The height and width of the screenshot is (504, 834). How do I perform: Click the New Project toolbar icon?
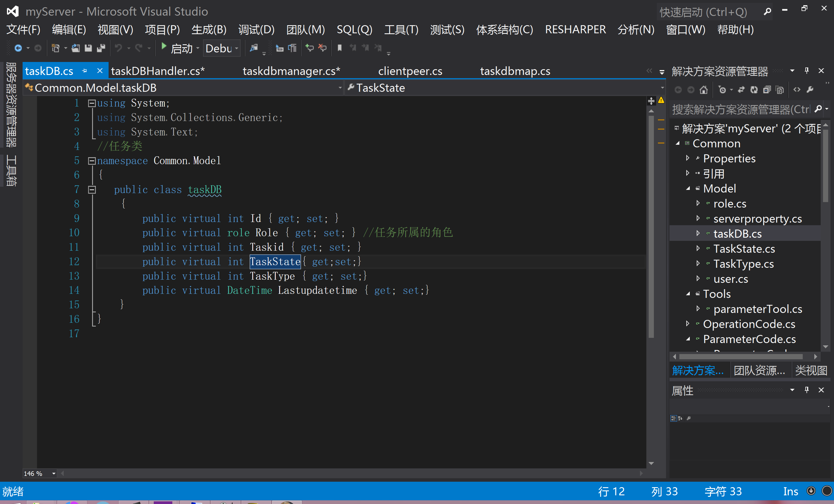55,48
